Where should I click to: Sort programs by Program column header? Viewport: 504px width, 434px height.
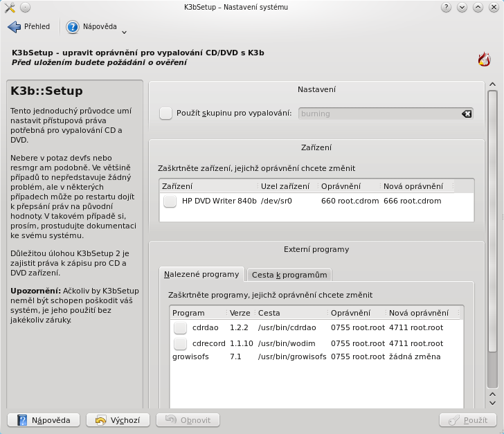coord(199,313)
